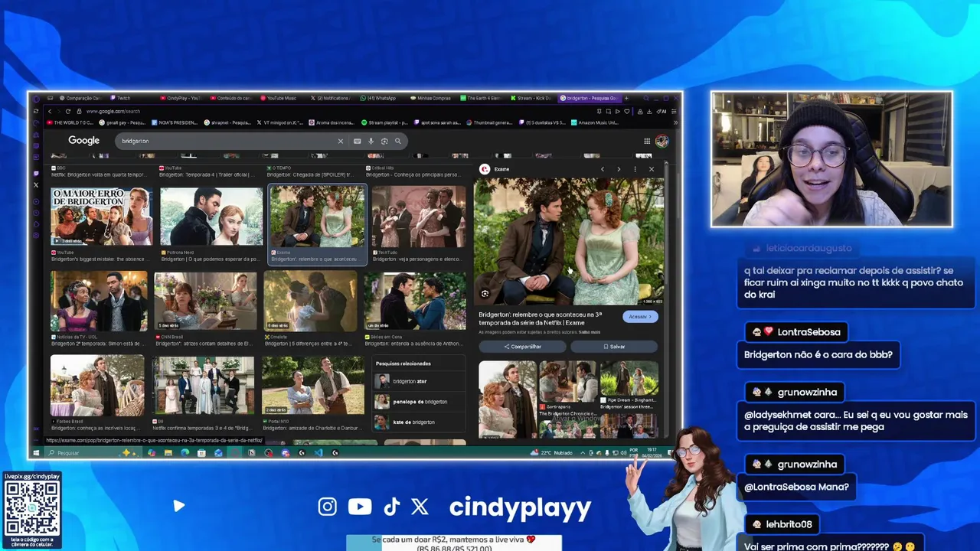Click the X icon on stream overlay
The image size is (980, 551).
click(420, 507)
